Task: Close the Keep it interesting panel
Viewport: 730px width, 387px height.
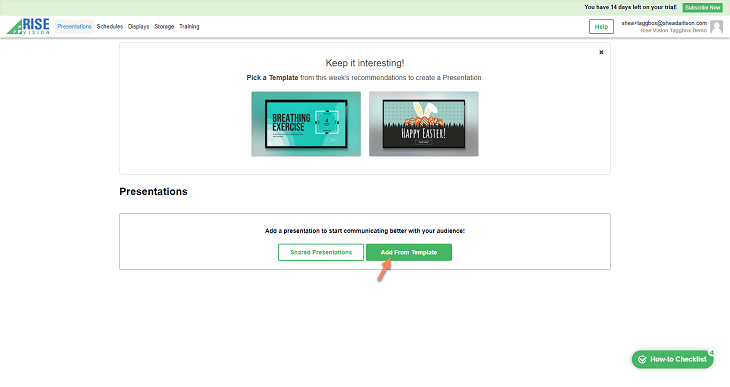Action: coord(601,52)
